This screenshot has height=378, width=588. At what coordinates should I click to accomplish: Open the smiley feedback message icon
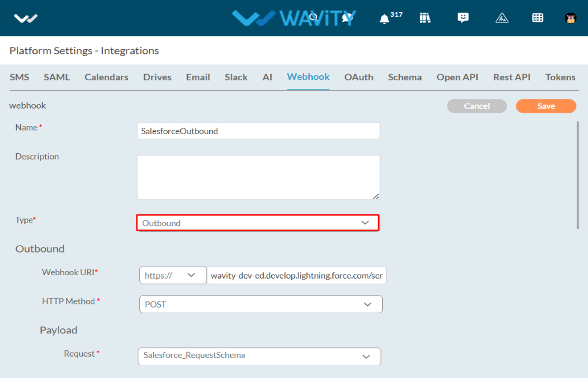coord(463,17)
